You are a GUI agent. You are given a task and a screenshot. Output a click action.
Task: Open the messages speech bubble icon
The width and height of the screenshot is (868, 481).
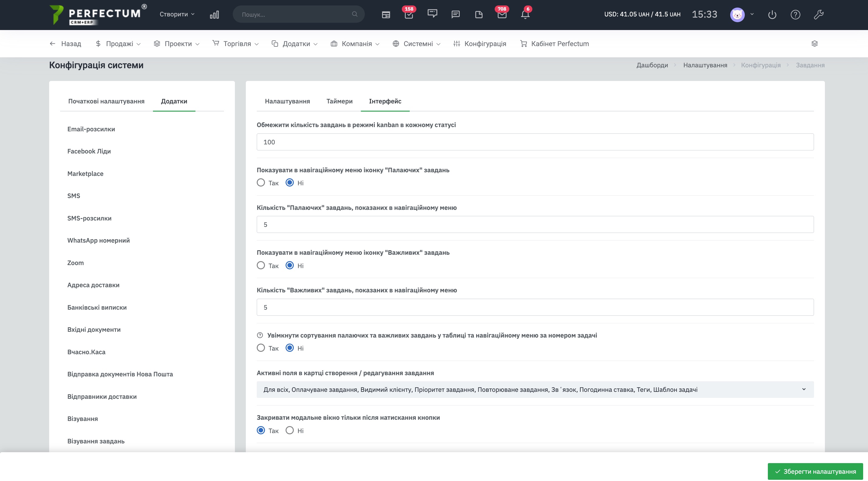[x=456, y=15]
